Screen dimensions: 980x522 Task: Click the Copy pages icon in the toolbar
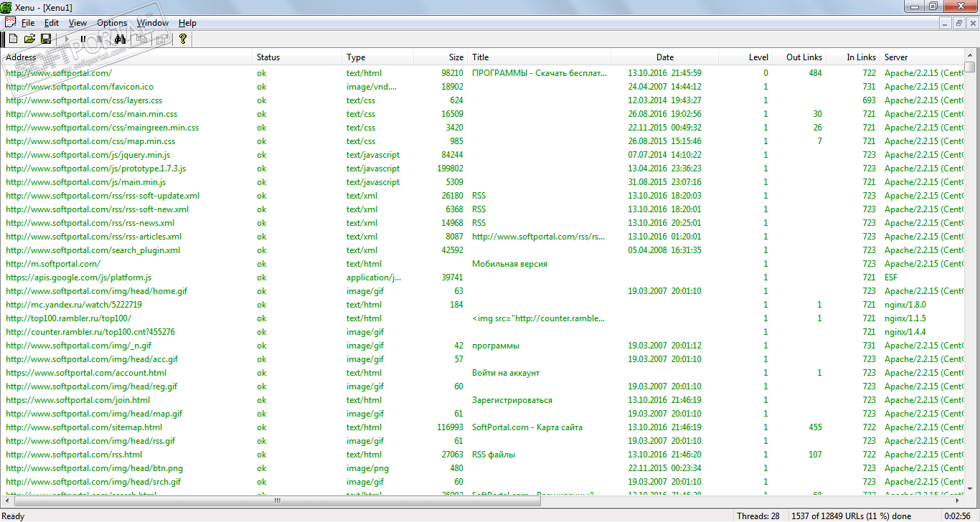(x=141, y=39)
